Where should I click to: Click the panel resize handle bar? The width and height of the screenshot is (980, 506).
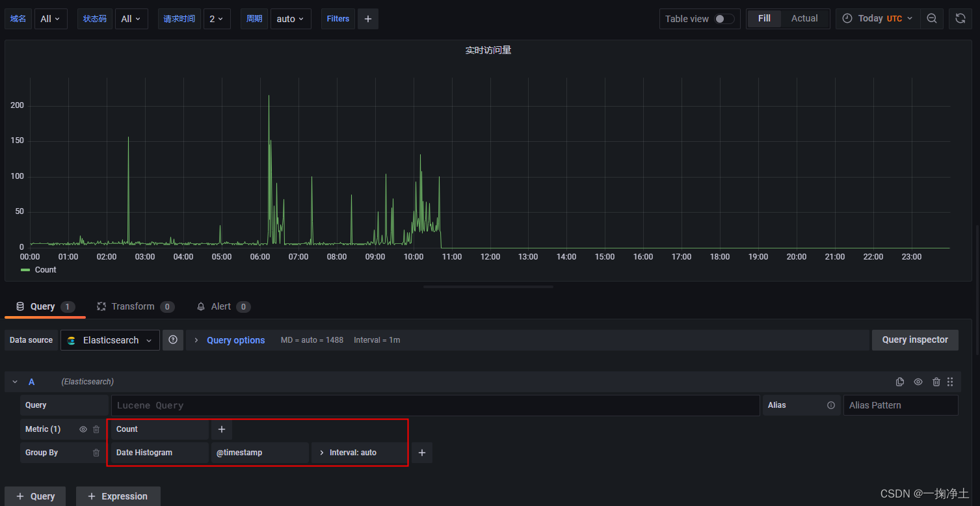tap(488, 287)
